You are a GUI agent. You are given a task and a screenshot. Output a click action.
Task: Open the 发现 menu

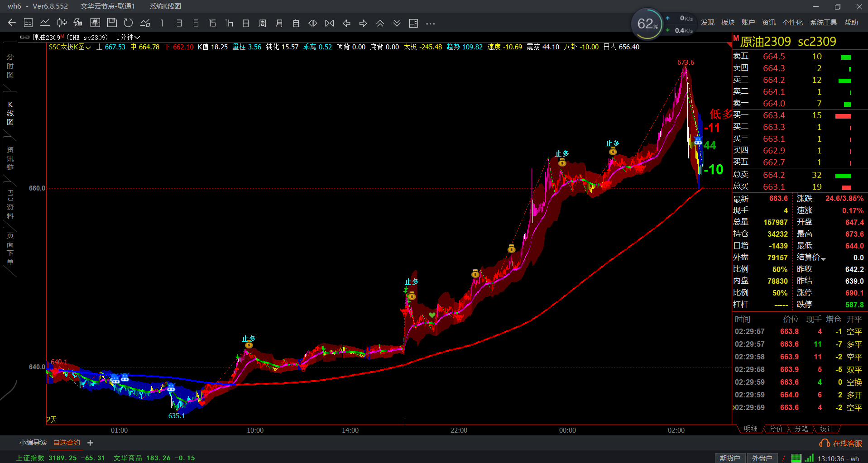708,23
